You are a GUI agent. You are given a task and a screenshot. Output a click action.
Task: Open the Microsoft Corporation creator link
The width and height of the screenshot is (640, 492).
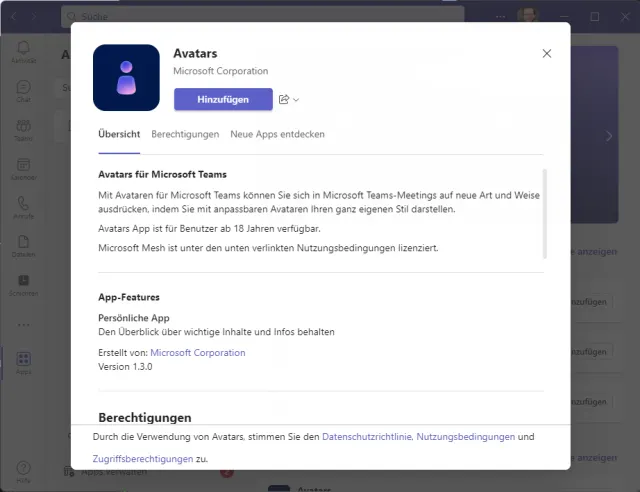[198, 353]
